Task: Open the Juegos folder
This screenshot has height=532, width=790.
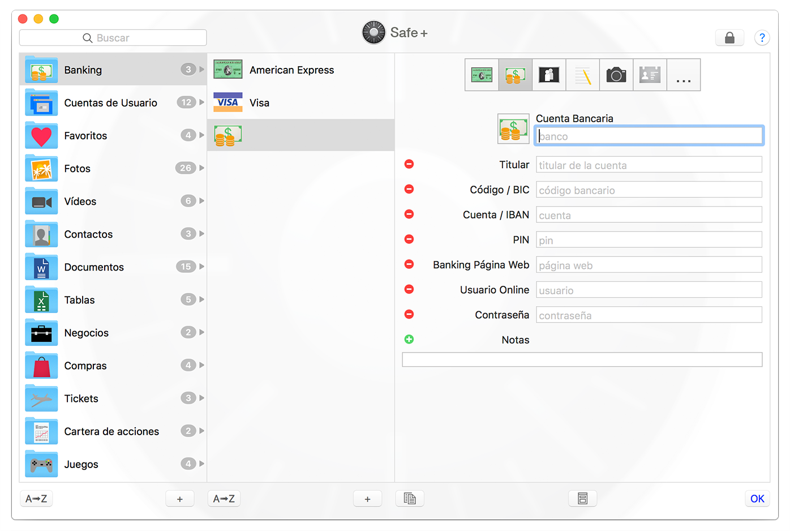Action: click(x=113, y=464)
